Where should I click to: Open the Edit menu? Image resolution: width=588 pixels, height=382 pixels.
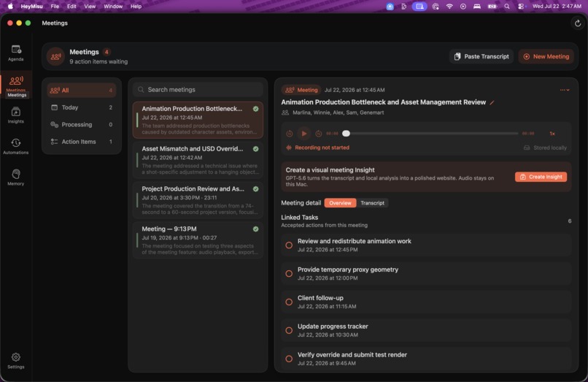tap(71, 7)
